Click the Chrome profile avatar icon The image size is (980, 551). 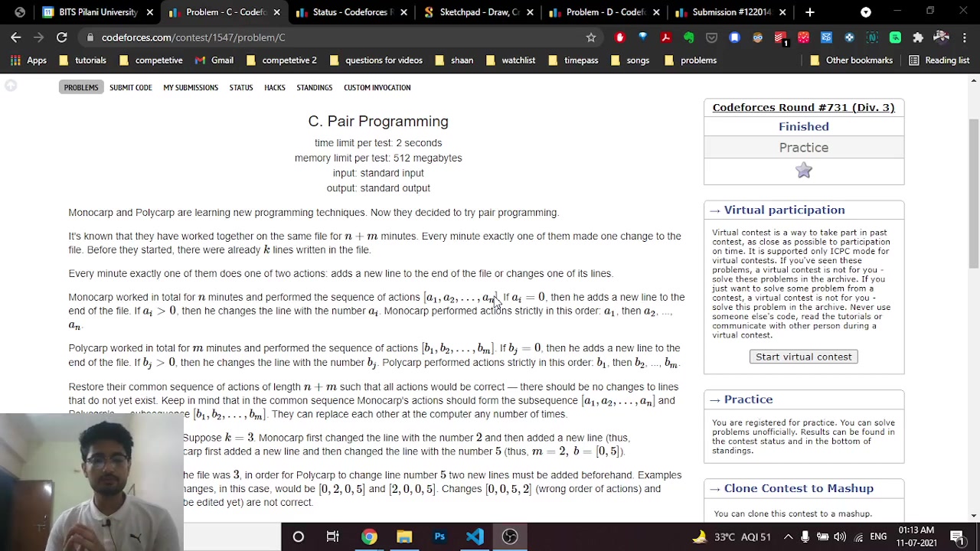pyautogui.click(x=941, y=37)
